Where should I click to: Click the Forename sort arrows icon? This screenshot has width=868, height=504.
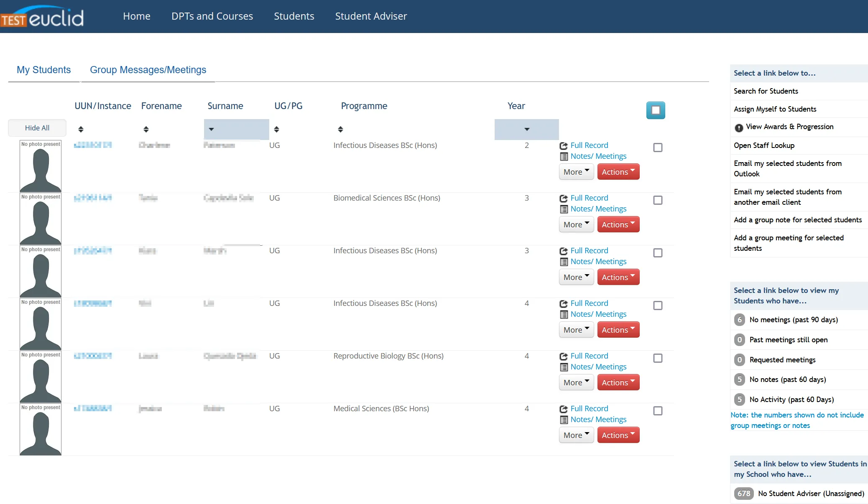coord(146,130)
